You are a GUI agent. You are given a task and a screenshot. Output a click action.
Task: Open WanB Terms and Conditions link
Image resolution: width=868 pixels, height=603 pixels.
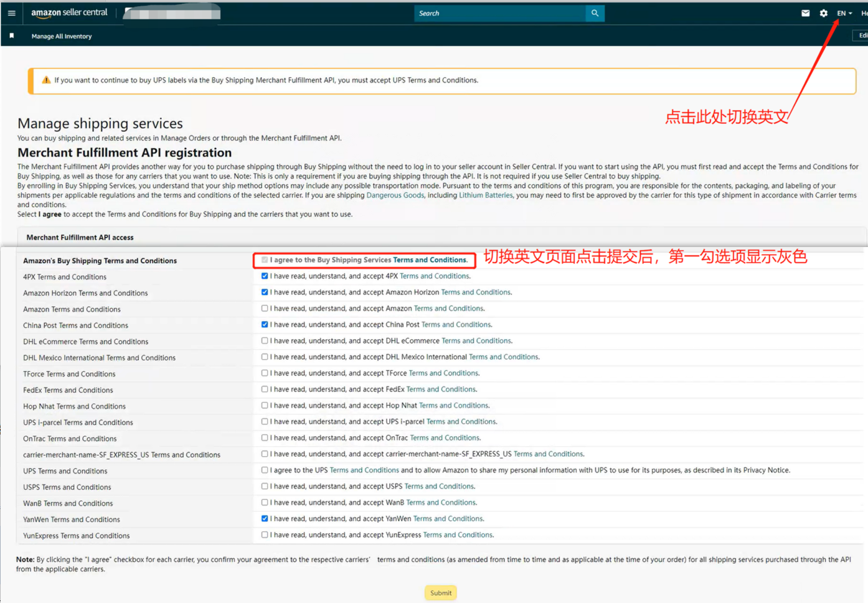[441, 502]
